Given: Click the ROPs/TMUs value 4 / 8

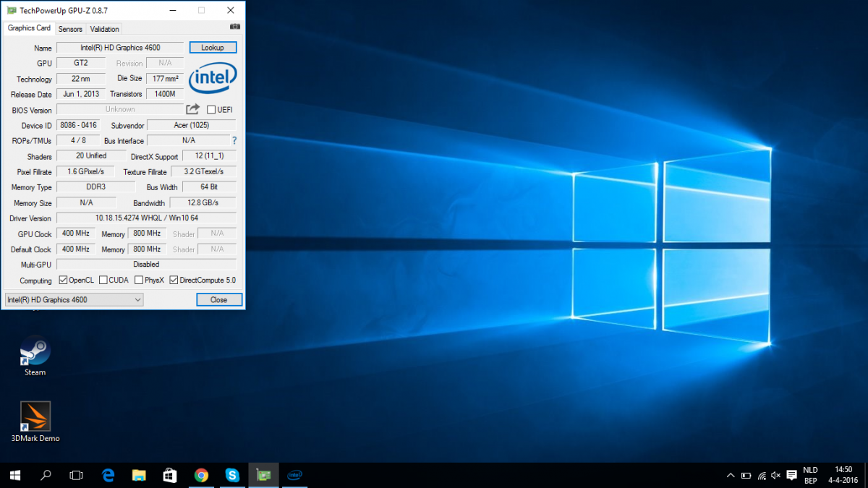Looking at the screenshot, I should [78, 140].
